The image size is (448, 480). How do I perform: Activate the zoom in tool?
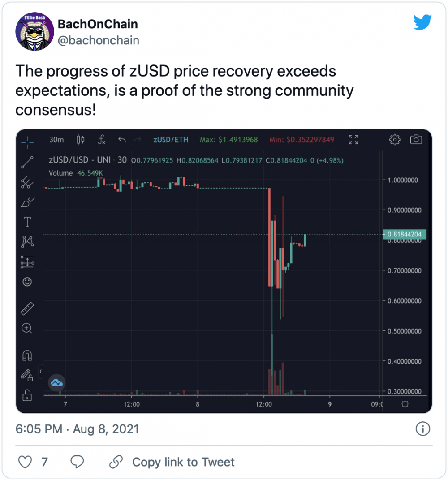(27, 328)
